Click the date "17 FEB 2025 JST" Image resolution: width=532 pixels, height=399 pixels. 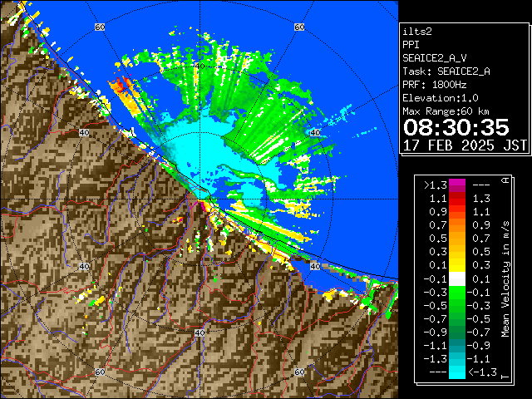click(x=465, y=145)
